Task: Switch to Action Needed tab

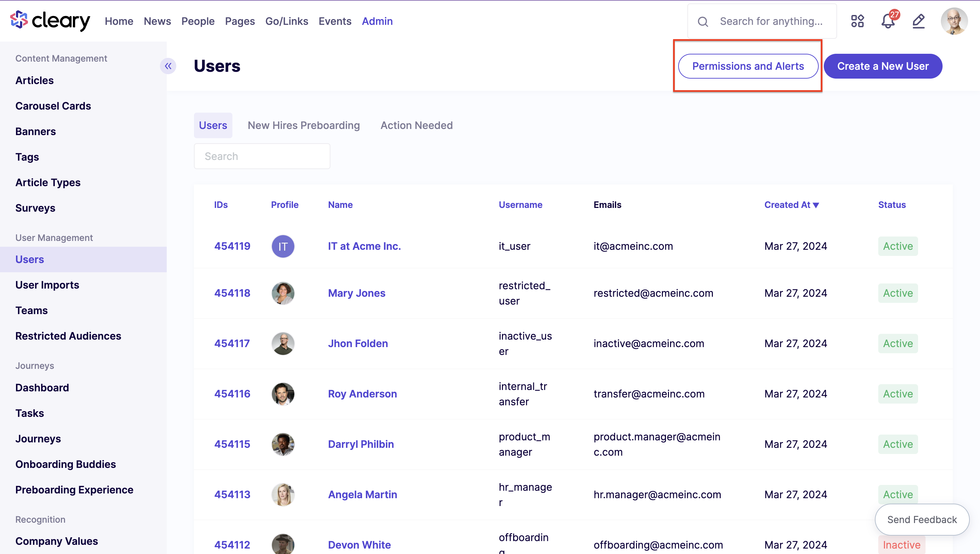Action: point(416,125)
